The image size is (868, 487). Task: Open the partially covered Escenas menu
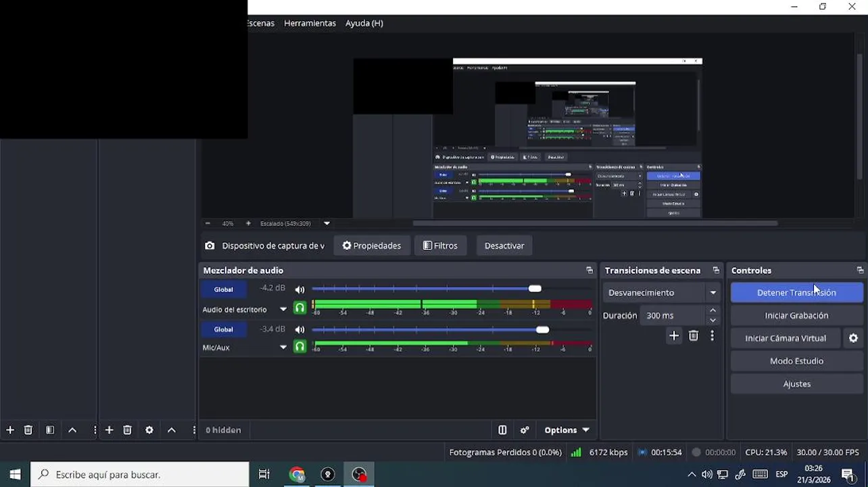[x=261, y=23]
